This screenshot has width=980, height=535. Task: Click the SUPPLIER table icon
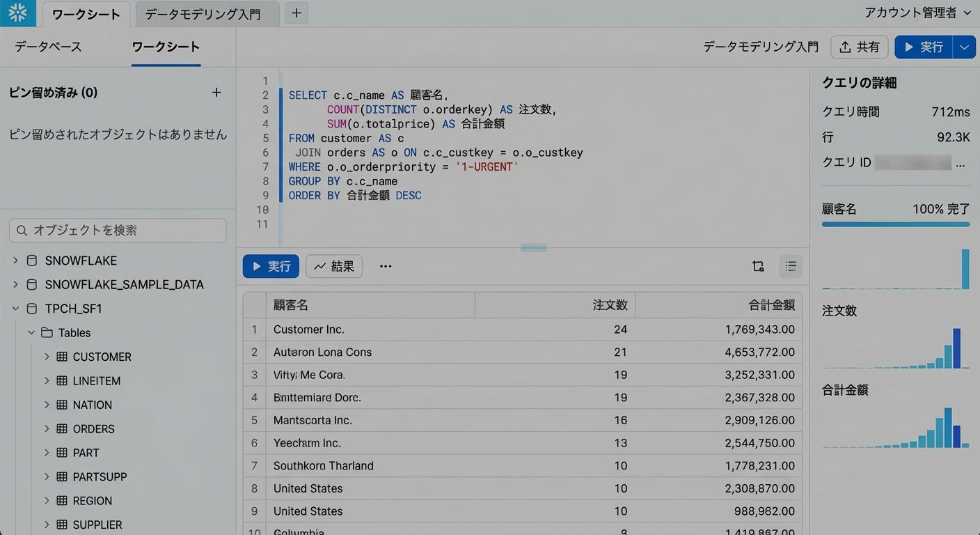(x=61, y=525)
